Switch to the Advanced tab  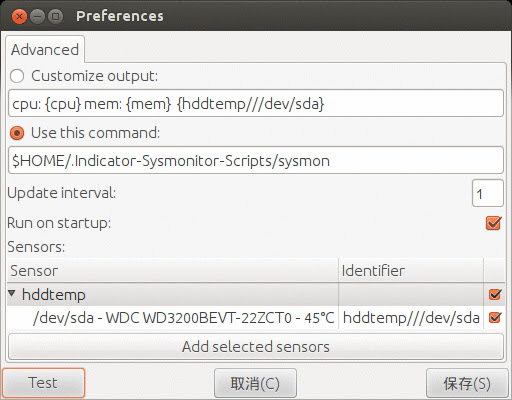click(45, 50)
